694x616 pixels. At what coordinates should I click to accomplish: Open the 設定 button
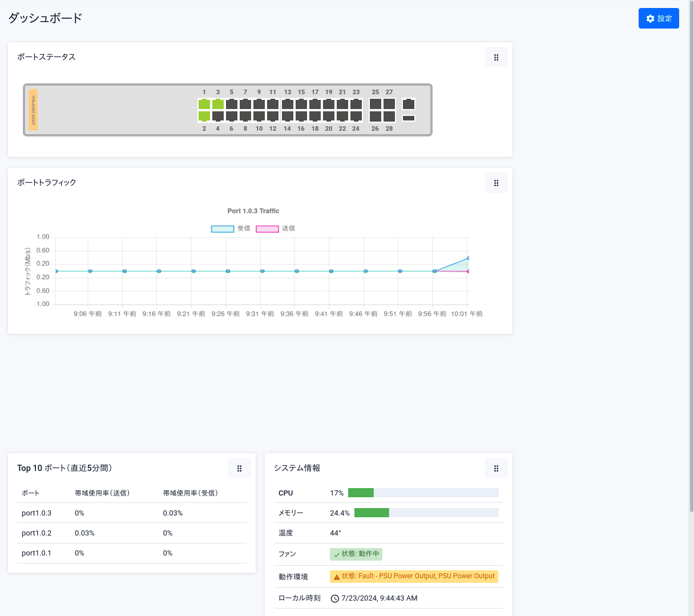pos(659,19)
